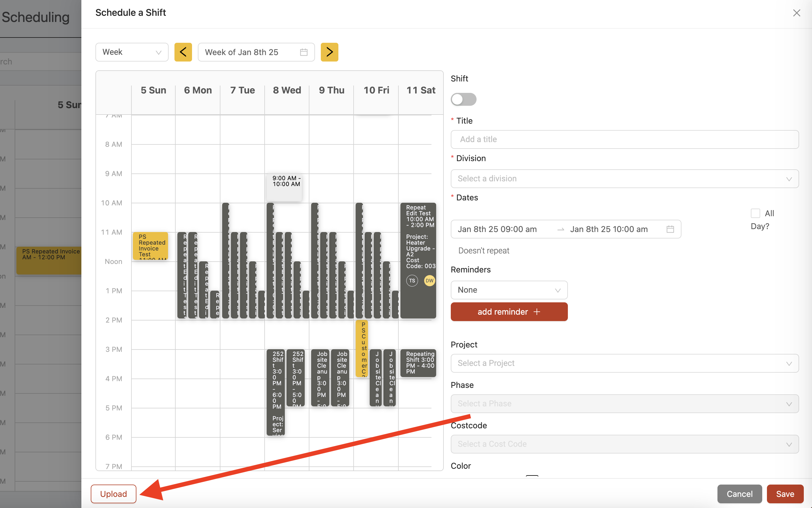The image size is (812, 508).
Task: Open the Repeating Shift 3:00 PM - 4:00 PM event
Action: [418, 363]
